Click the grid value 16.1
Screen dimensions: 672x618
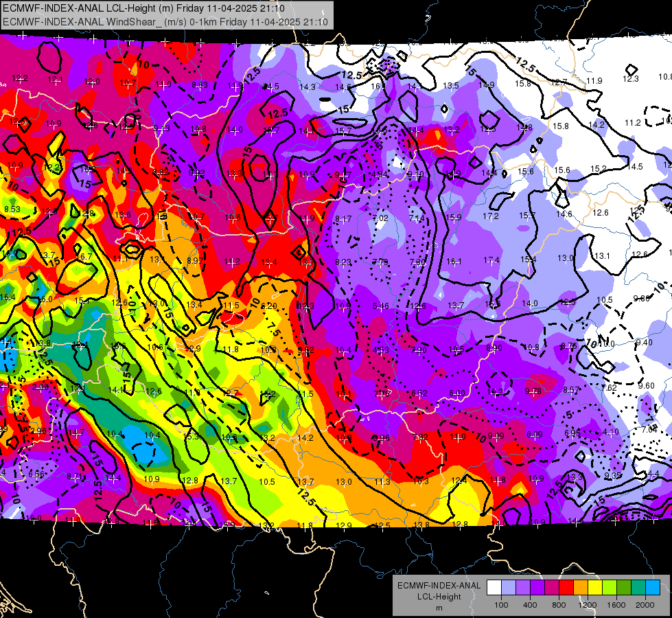(454, 261)
